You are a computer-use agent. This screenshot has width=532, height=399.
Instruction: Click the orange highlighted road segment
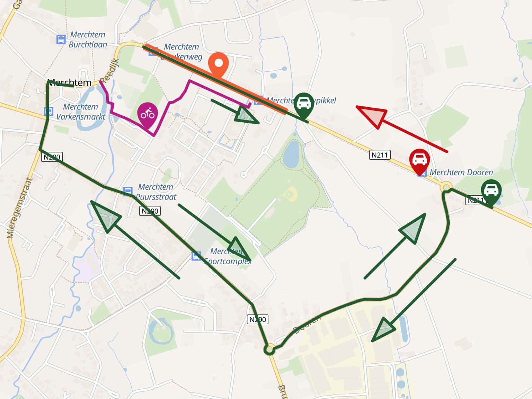click(x=216, y=78)
